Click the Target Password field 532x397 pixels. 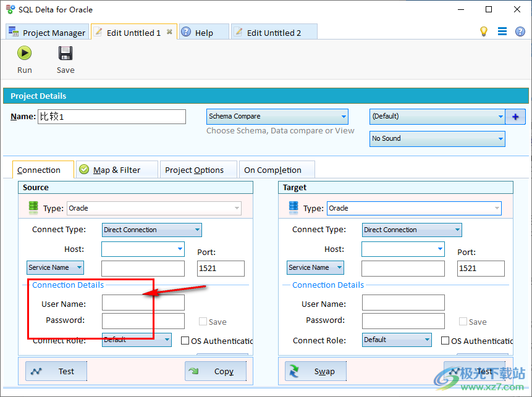click(x=403, y=320)
